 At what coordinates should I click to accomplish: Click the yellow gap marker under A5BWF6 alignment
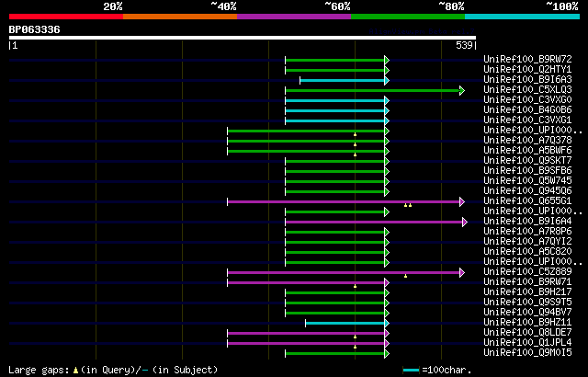pyautogui.click(x=355, y=154)
